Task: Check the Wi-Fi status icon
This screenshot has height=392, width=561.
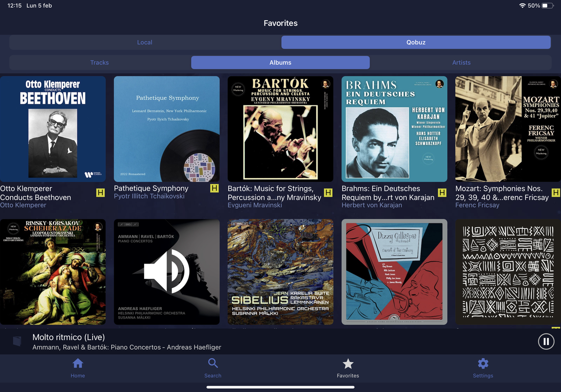Action: click(522, 5)
